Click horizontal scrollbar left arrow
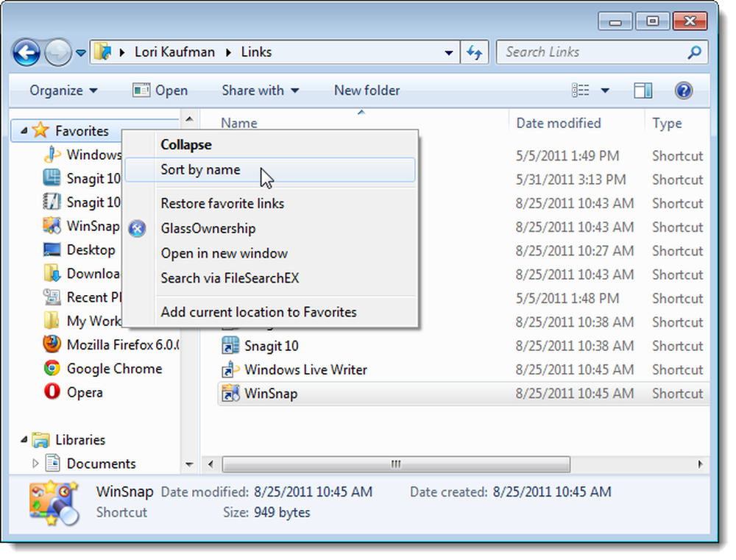The height and width of the screenshot is (560, 736). point(210,464)
